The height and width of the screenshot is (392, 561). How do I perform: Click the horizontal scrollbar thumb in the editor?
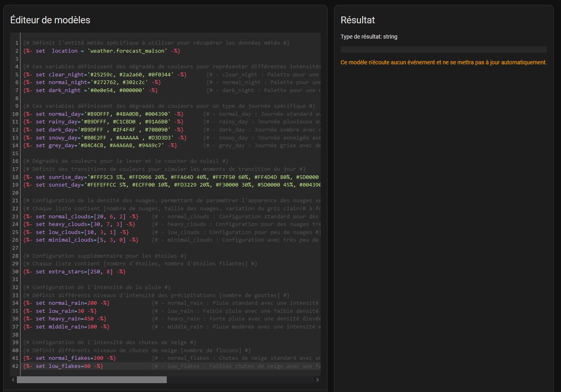pyautogui.click(x=92, y=380)
